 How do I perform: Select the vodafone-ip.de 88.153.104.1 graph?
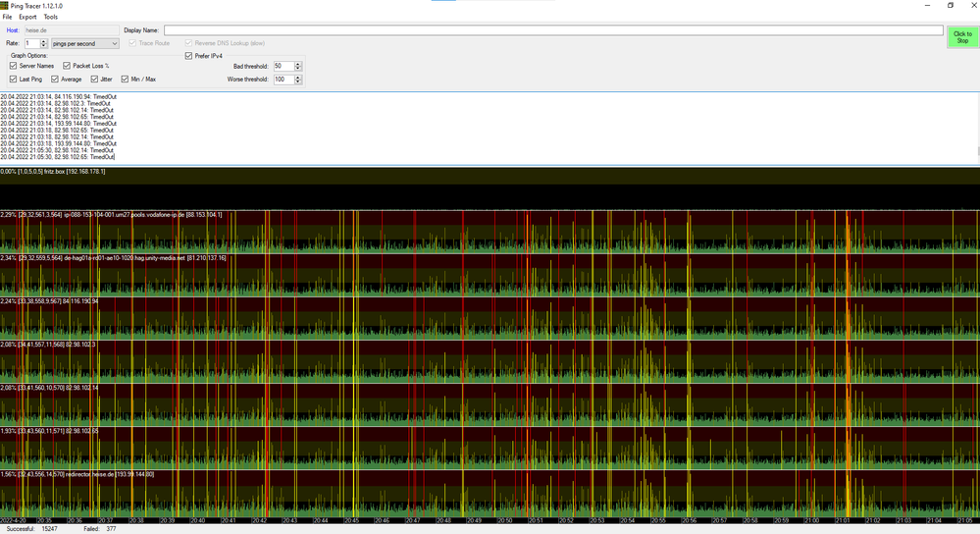pos(490,232)
